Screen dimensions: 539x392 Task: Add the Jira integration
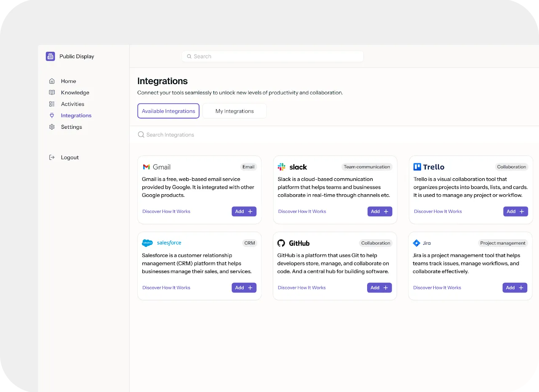(x=515, y=288)
